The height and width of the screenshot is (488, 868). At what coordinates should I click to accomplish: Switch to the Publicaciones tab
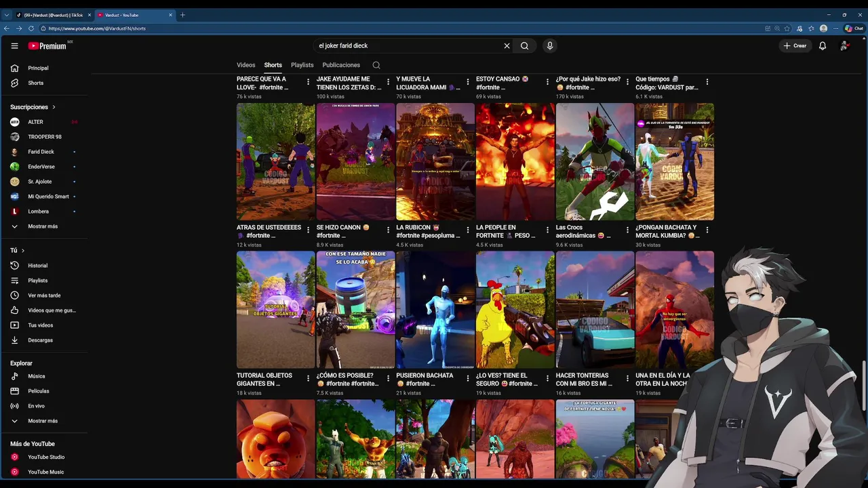tap(341, 65)
